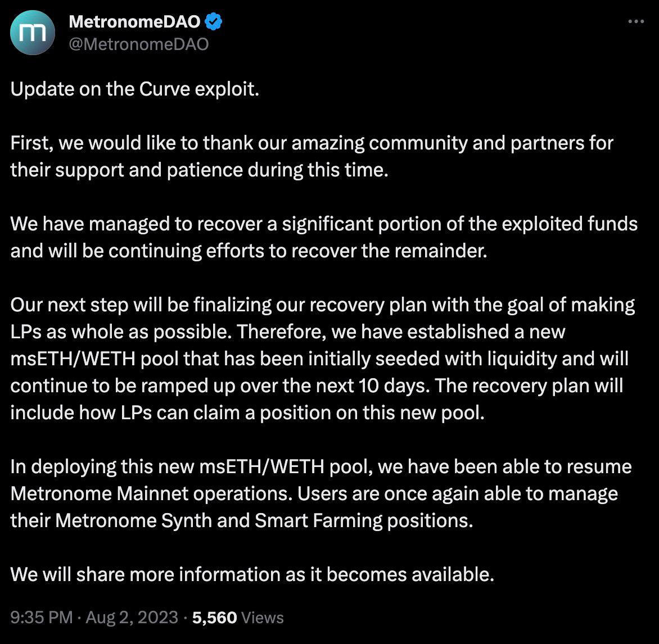Click the blue verified checkmark badge
Viewport: 659px width, 644px height.
pos(214,22)
